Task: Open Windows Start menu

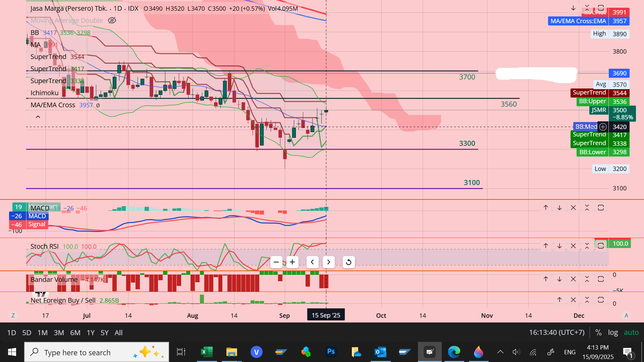Action: point(12,352)
